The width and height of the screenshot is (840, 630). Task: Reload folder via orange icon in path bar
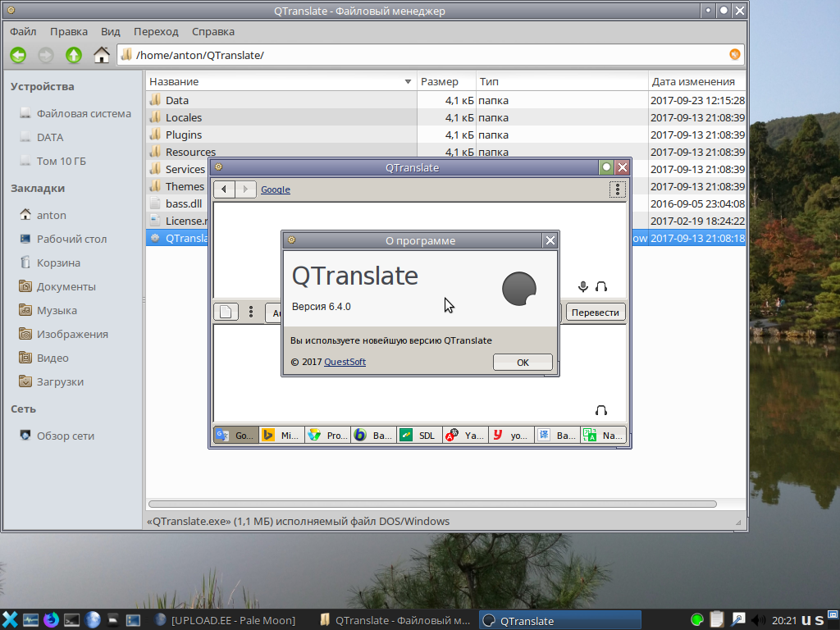[734, 54]
